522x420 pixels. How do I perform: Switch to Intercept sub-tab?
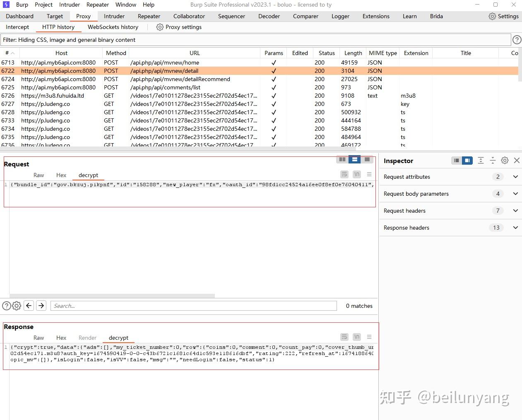(x=17, y=27)
